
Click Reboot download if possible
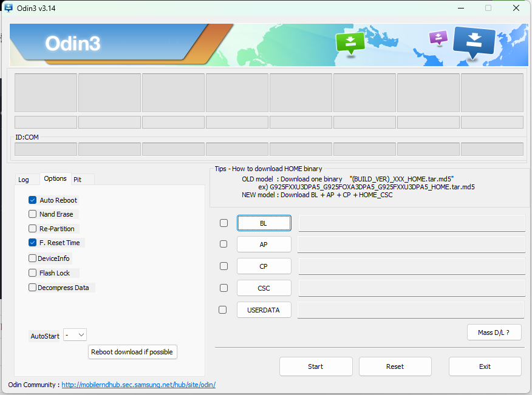[x=132, y=352]
